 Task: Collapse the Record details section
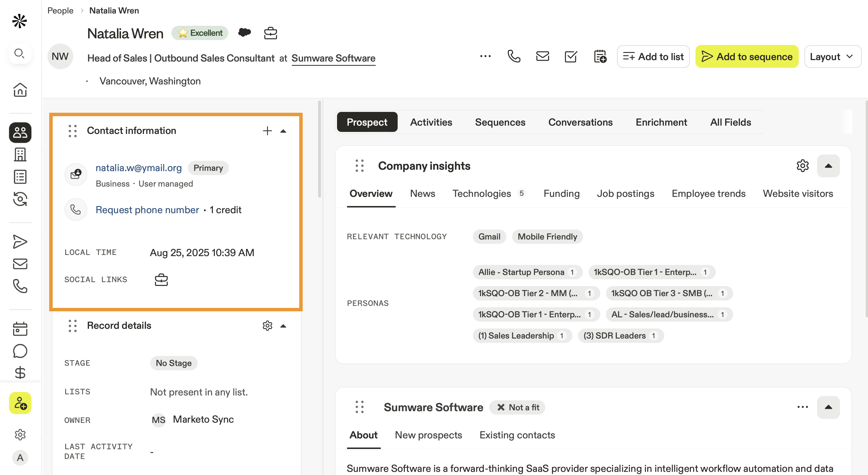coord(283,326)
